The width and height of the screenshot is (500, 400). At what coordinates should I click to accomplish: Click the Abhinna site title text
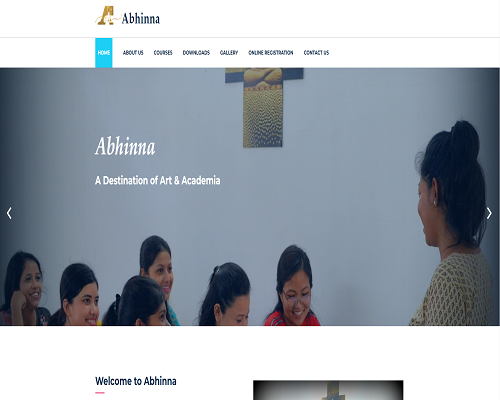pyautogui.click(x=141, y=19)
